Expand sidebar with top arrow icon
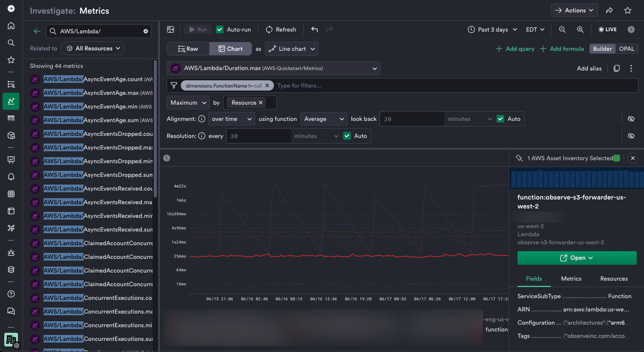This screenshot has width=644, height=352. pyautogui.click(x=11, y=9)
